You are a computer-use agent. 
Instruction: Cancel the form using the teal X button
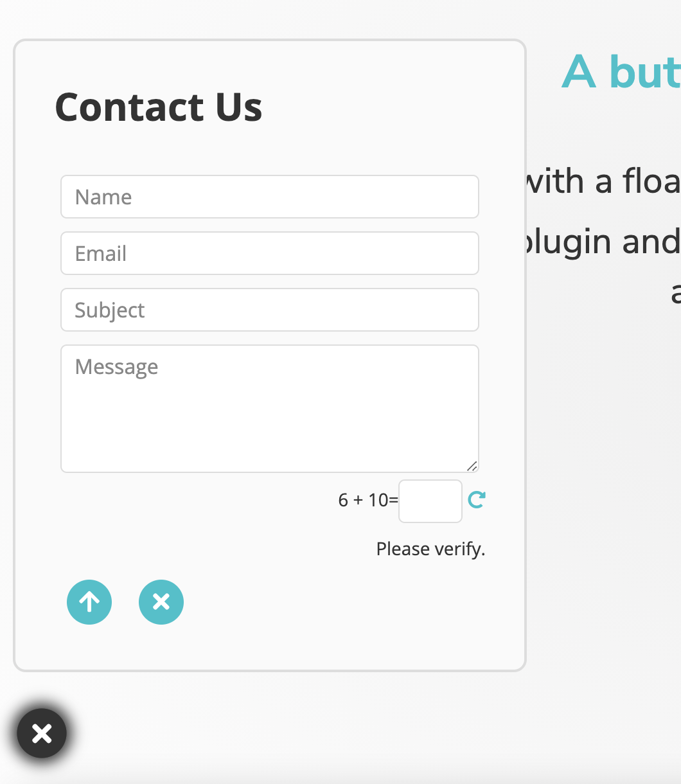click(x=161, y=602)
